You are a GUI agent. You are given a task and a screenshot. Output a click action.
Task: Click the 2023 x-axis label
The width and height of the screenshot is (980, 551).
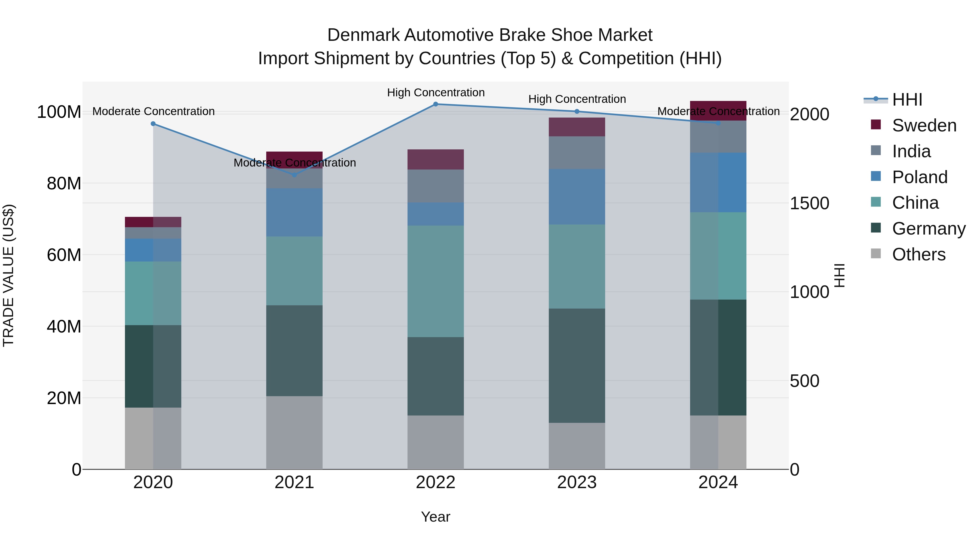(x=577, y=482)
